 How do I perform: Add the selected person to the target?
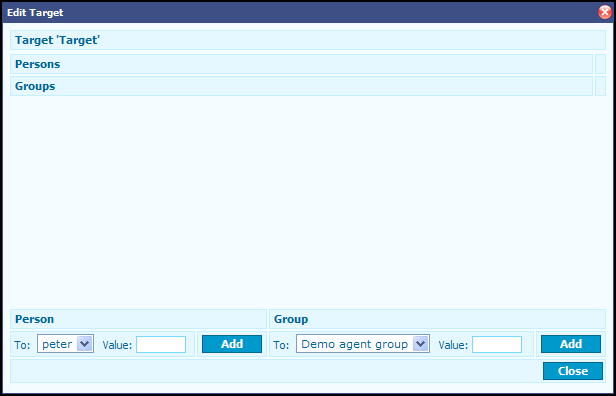(x=232, y=344)
